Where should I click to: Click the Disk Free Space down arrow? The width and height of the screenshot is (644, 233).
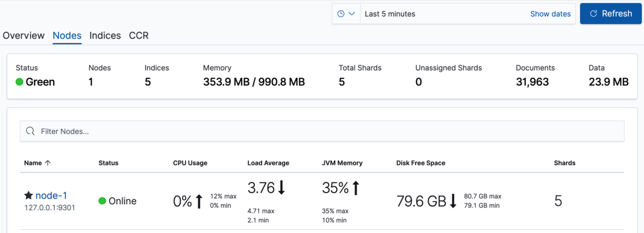[453, 201]
